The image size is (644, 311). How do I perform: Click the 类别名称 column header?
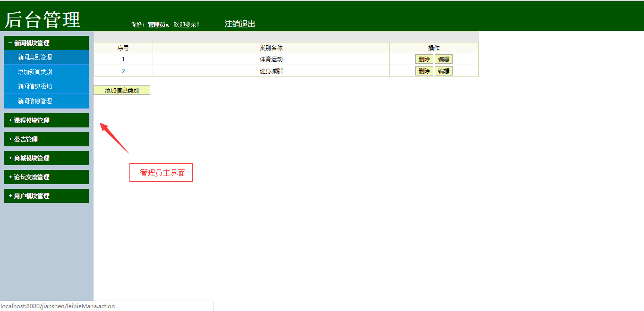[271, 48]
